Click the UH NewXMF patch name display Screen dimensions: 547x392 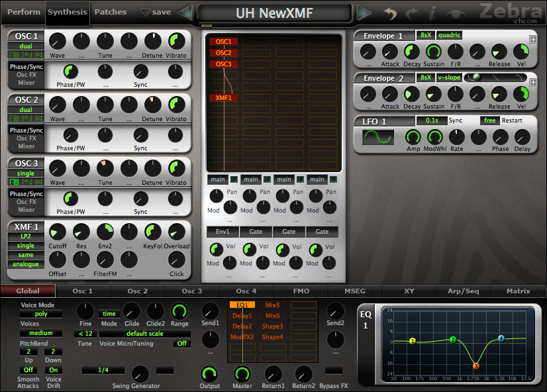click(274, 13)
